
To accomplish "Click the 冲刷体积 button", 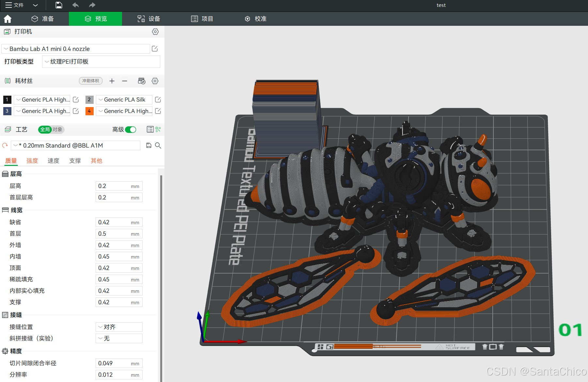I will [x=91, y=81].
